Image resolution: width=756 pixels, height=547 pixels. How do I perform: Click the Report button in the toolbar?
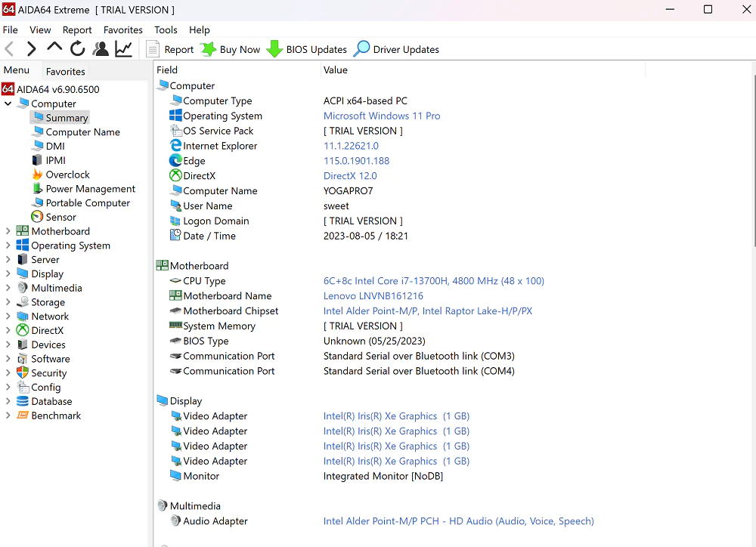169,49
